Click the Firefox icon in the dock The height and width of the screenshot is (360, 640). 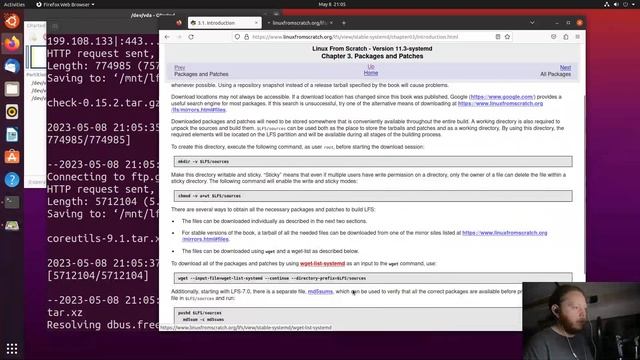click(x=12, y=43)
